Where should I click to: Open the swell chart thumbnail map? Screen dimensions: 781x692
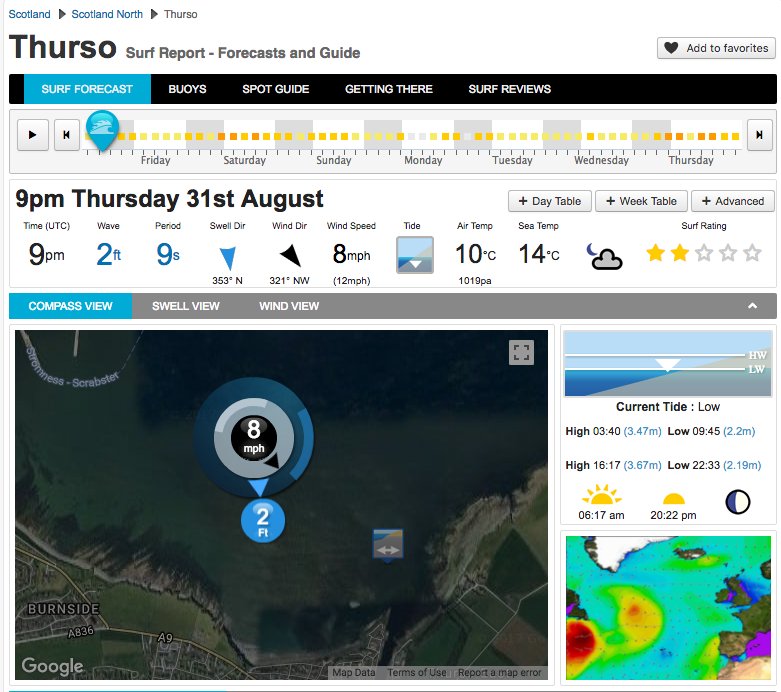[x=668, y=608]
